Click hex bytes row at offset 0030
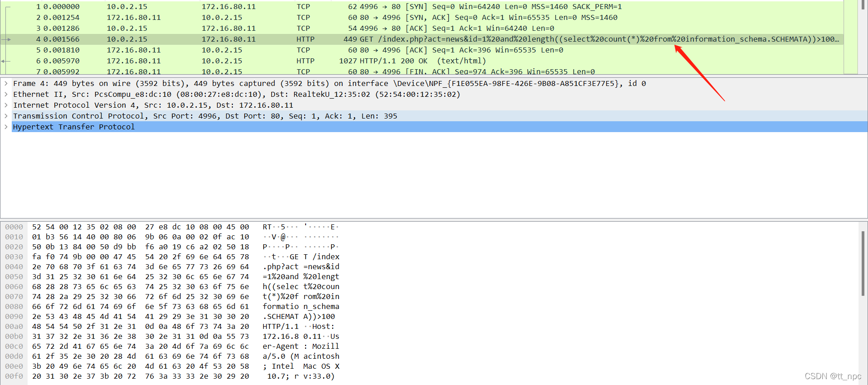The width and height of the screenshot is (868, 385). [141, 257]
